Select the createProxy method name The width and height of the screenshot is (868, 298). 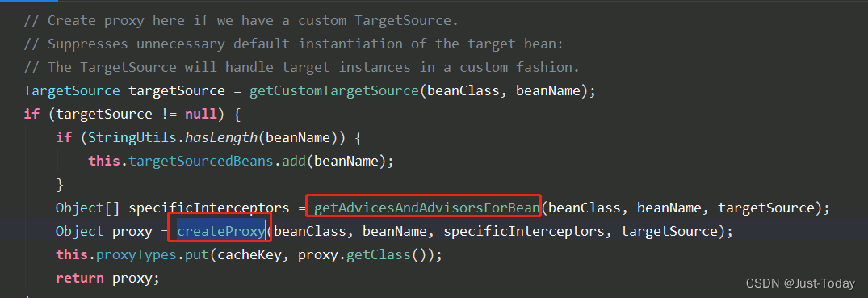[x=221, y=231]
